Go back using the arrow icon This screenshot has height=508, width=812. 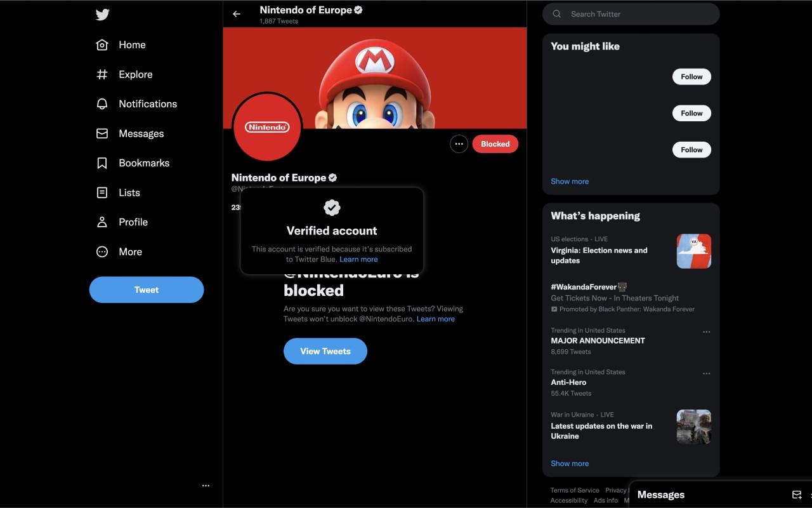[x=237, y=14]
